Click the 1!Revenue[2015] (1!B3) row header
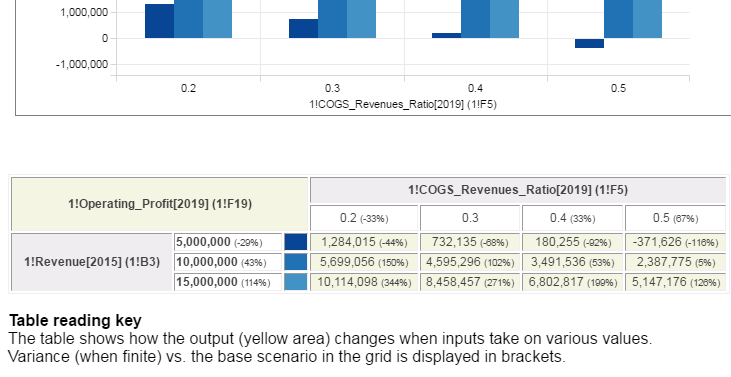The image size is (731, 377). pyautogui.click(x=92, y=262)
